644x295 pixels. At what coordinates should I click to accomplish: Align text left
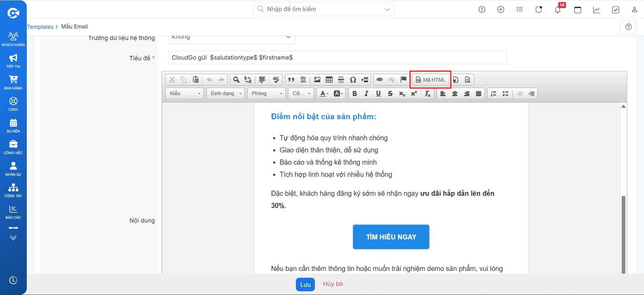(443, 93)
